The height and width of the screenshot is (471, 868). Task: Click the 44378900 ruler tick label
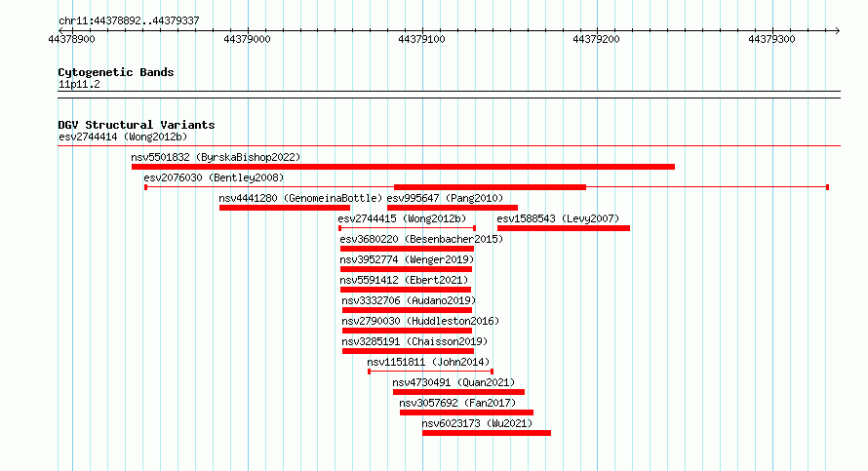[71, 39]
